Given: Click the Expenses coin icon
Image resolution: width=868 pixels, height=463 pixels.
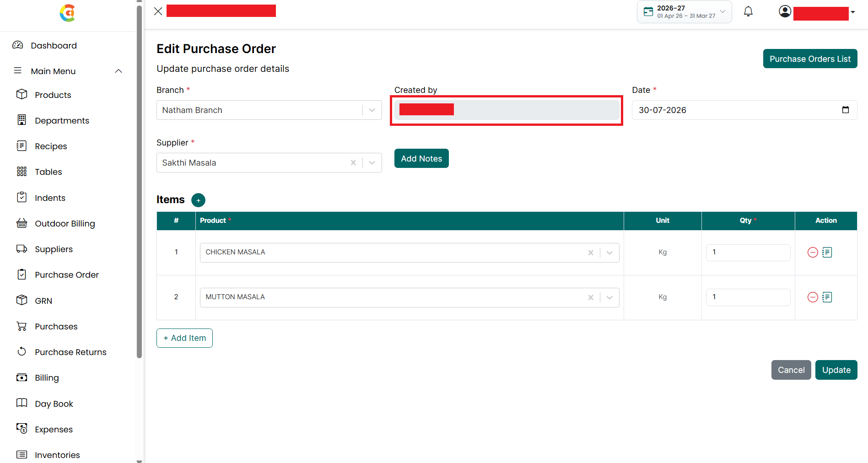Looking at the screenshot, I should click(x=22, y=428).
